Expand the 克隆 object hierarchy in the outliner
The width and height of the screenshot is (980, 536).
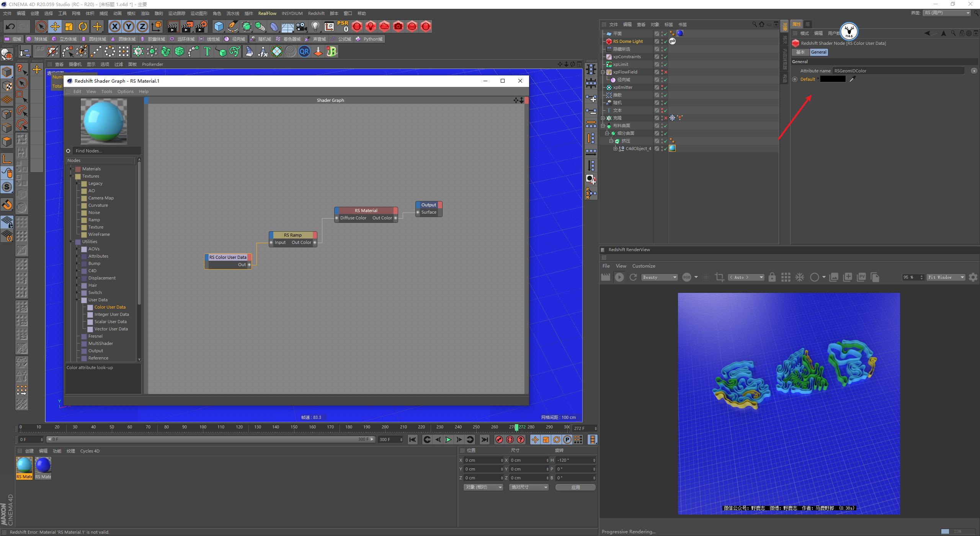click(x=603, y=118)
